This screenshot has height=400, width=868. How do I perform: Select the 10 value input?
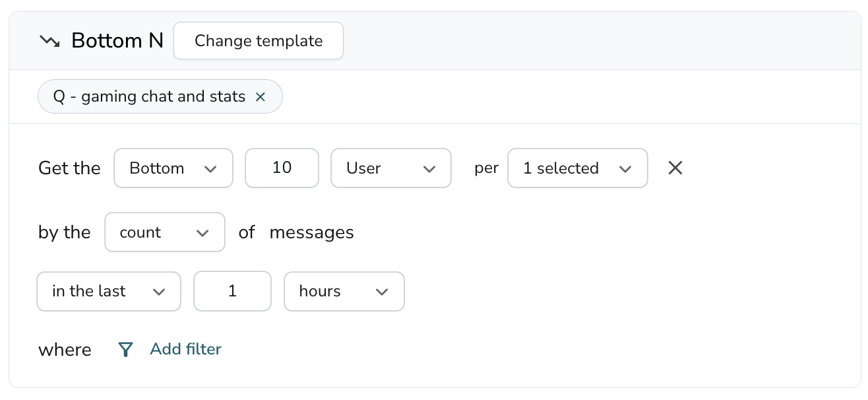pyautogui.click(x=282, y=168)
